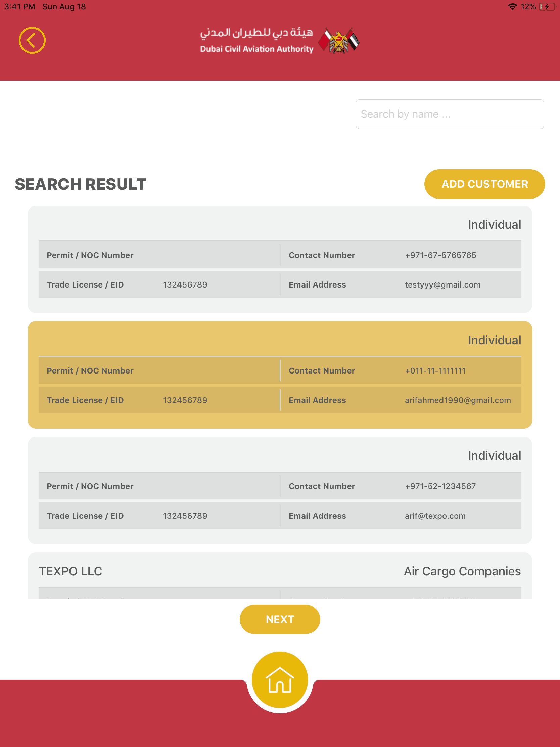560x747 pixels.
Task: Tap the status bar date Sun Aug 18
Action: tap(64, 7)
